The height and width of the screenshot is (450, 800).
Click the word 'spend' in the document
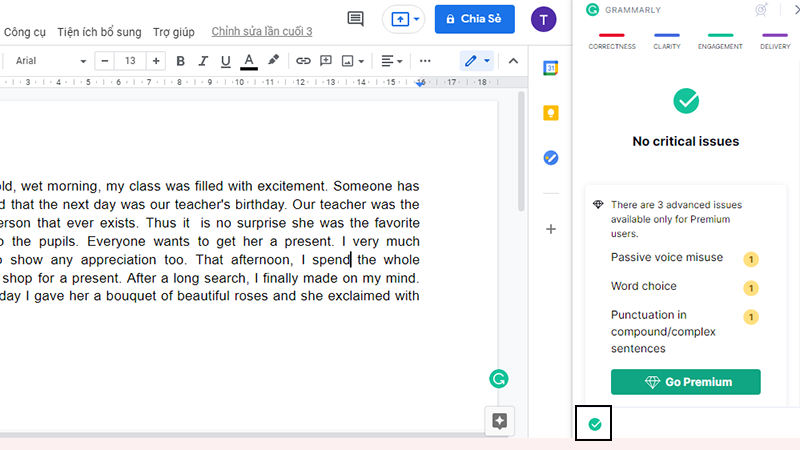(x=331, y=260)
